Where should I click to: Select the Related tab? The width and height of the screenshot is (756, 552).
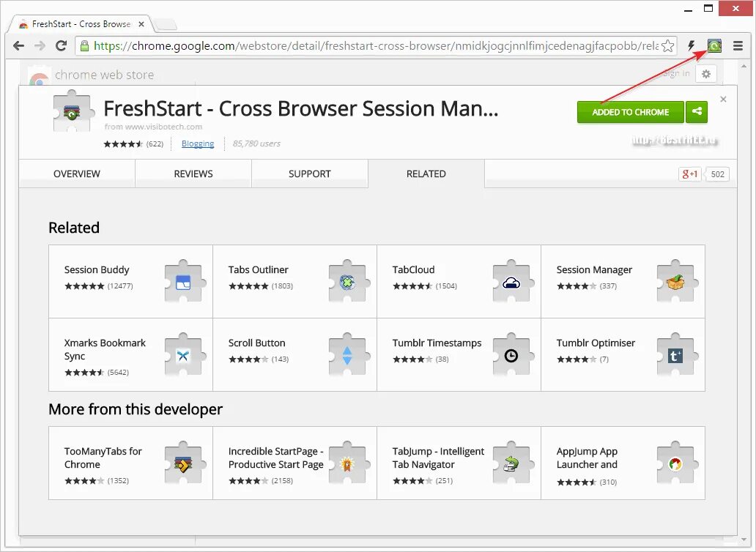point(426,174)
